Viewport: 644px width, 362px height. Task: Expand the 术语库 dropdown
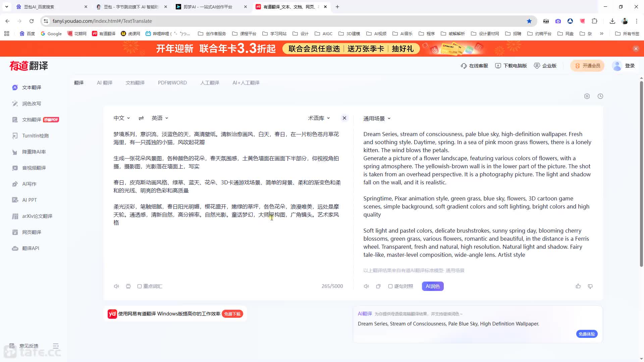319,118
